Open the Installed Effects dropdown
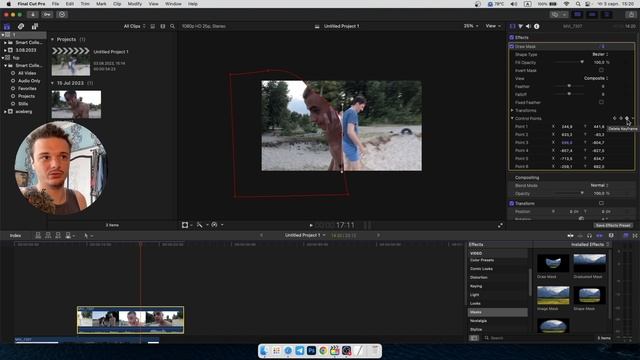Screen dimensions: 640x360 pyautogui.click(x=590, y=244)
